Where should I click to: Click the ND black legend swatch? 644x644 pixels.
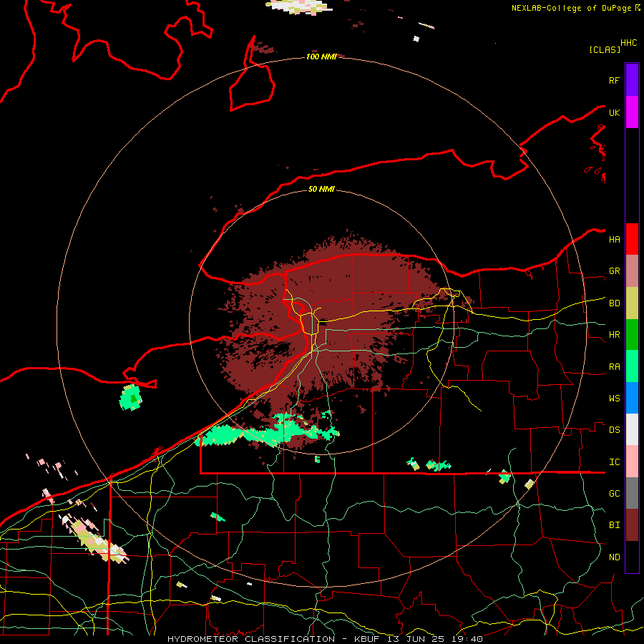[632, 557]
